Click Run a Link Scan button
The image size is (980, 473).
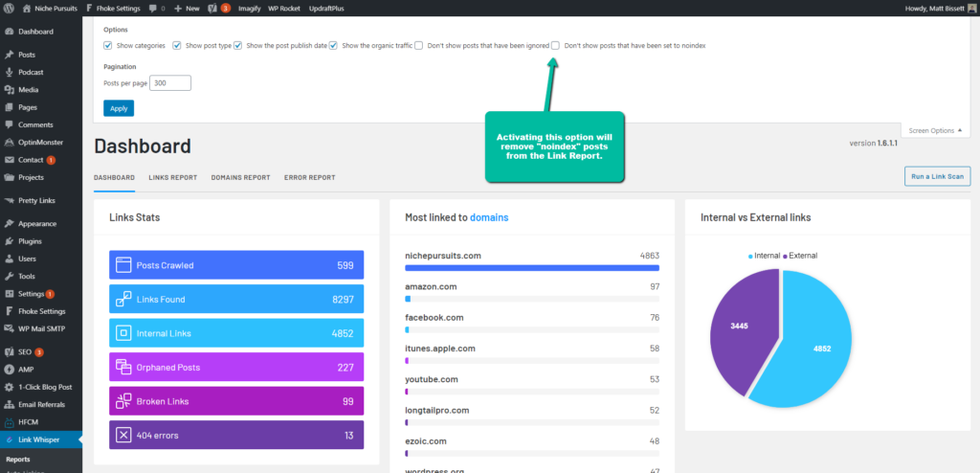(937, 176)
